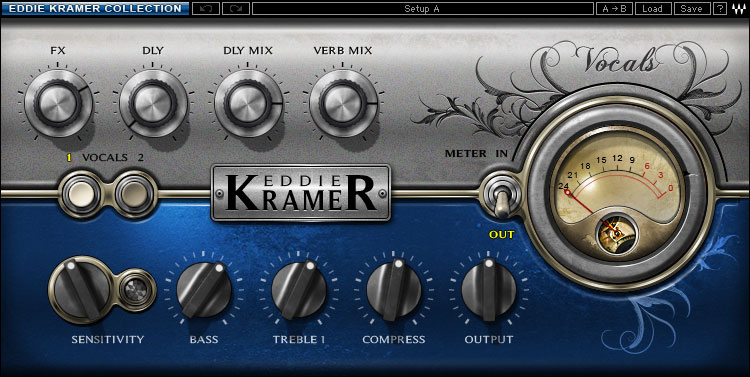Click the Output knob
Image resolution: width=750 pixels, height=377 pixels.
coord(489,288)
